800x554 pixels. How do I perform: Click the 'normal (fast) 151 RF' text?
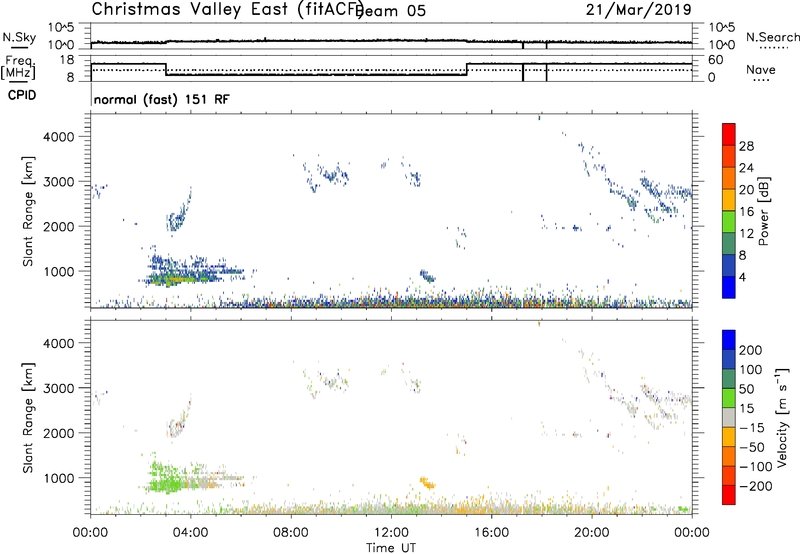pyautogui.click(x=162, y=99)
